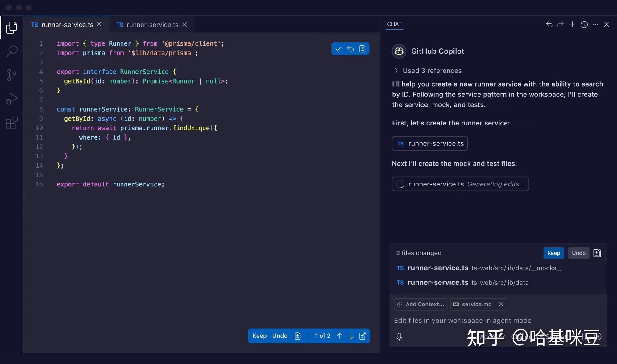
Task: Open chat panel more actions menu
Action: click(x=595, y=24)
